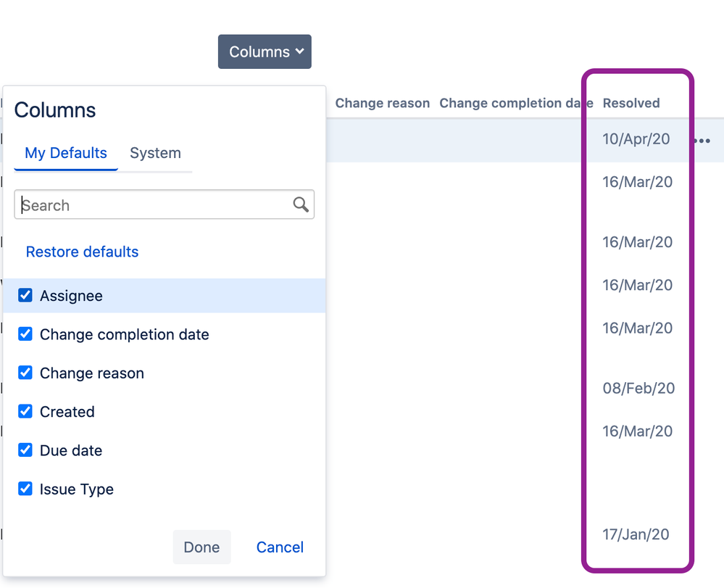724x588 pixels.
Task: Switch to the My Defaults tab
Action: click(x=66, y=153)
